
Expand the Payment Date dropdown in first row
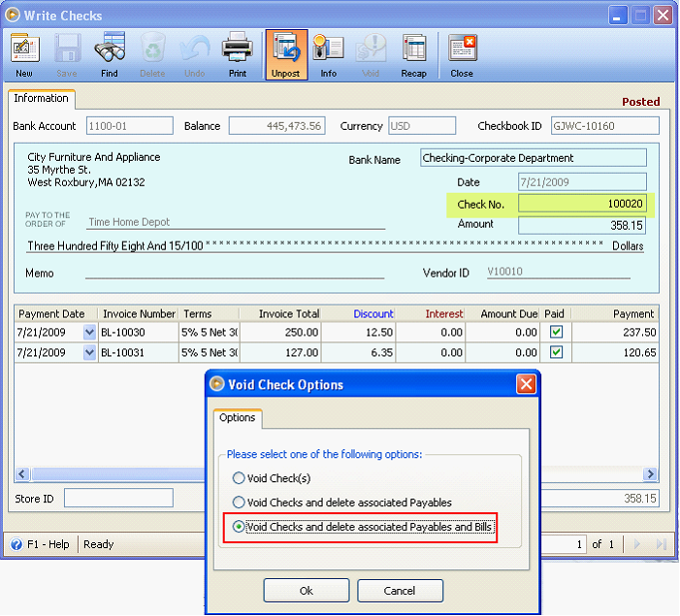[x=90, y=332]
